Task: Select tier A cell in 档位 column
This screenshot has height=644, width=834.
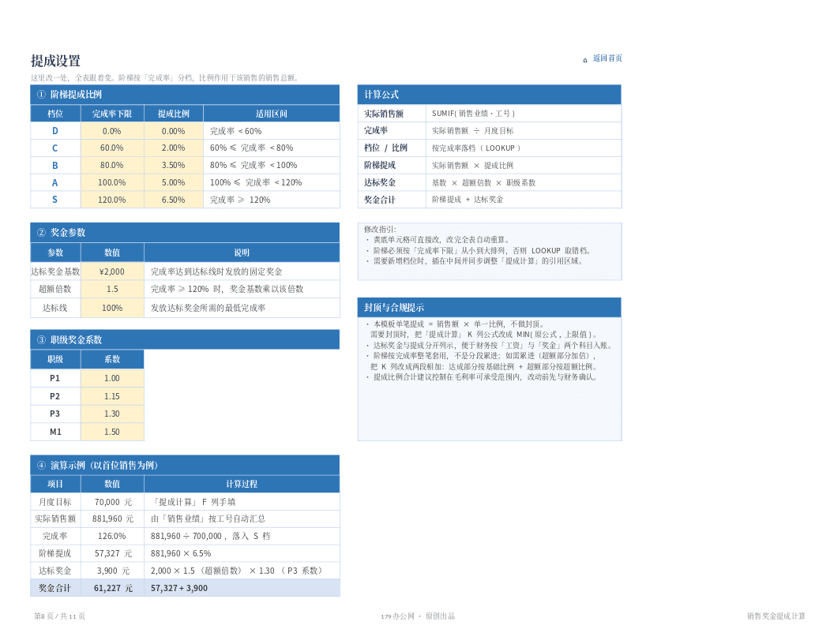Action: [x=55, y=182]
